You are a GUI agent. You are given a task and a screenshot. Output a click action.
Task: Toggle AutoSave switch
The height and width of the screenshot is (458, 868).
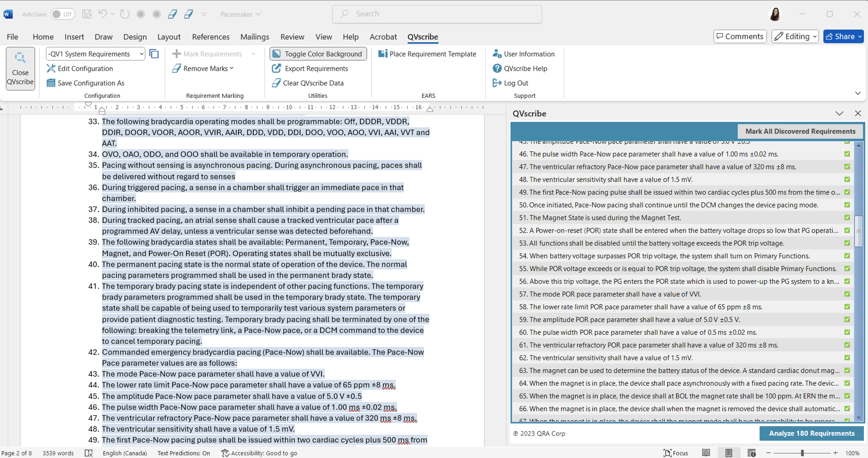63,14
